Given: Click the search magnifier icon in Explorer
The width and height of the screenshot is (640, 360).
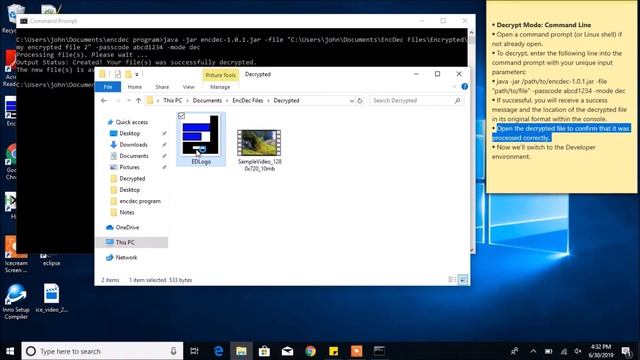Looking at the screenshot, I should point(458,100).
